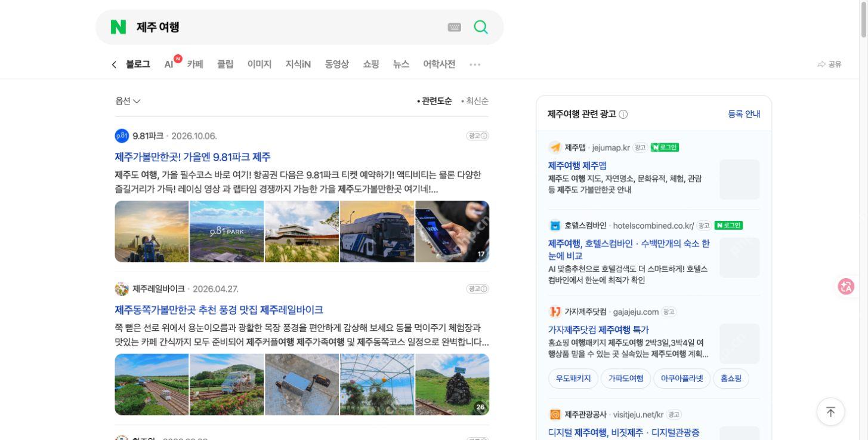Click the scroll-to-top arrow button
Viewport: 868px width, 440px height.
coord(830,411)
